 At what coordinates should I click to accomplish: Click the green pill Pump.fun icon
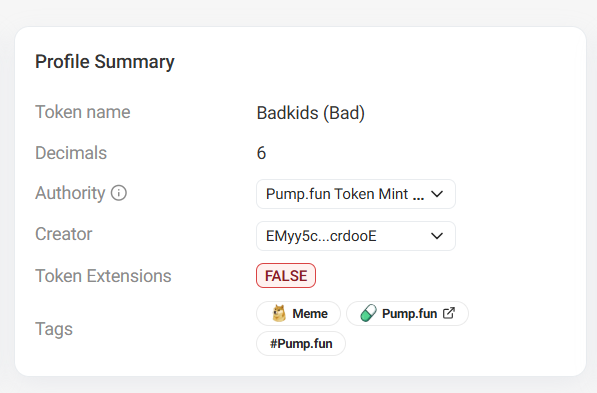[369, 313]
